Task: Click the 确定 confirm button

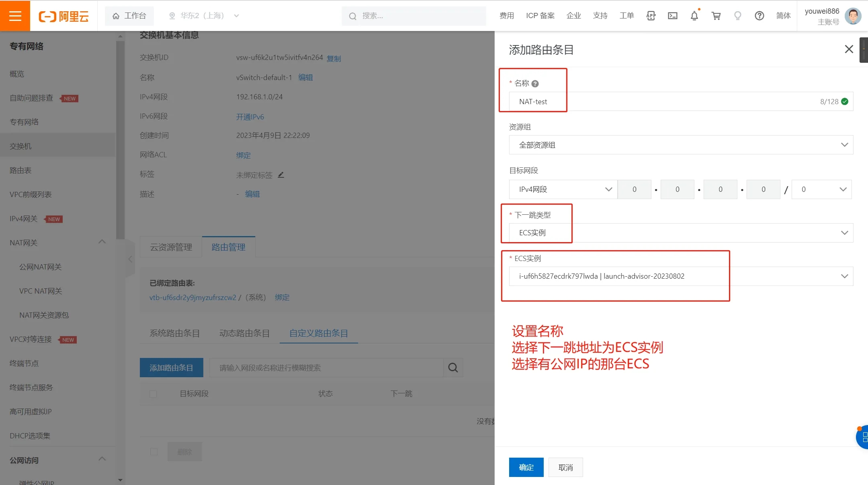Action: click(526, 467)
